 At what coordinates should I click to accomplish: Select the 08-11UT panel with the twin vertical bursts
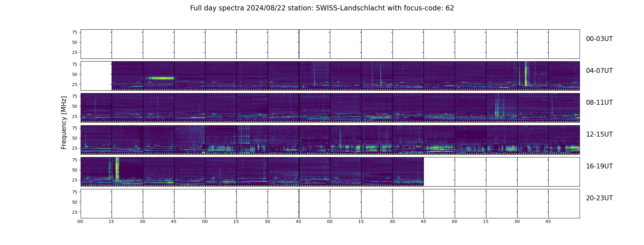(501, 108)
